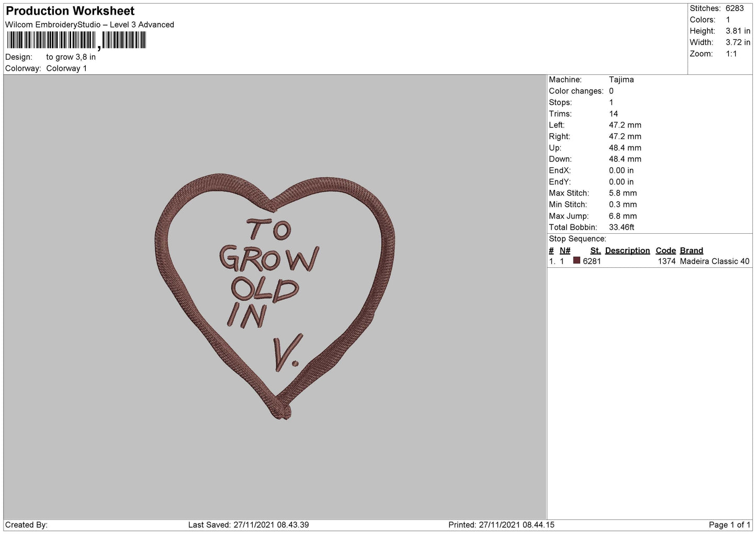
Task: Click the Stitches value 6283
Action: (x=735, y=8)
